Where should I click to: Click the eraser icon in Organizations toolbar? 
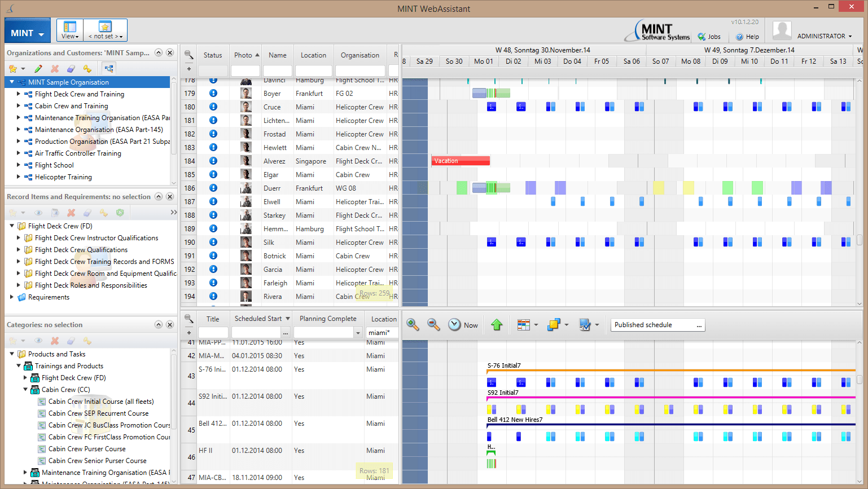coord(71,69)
